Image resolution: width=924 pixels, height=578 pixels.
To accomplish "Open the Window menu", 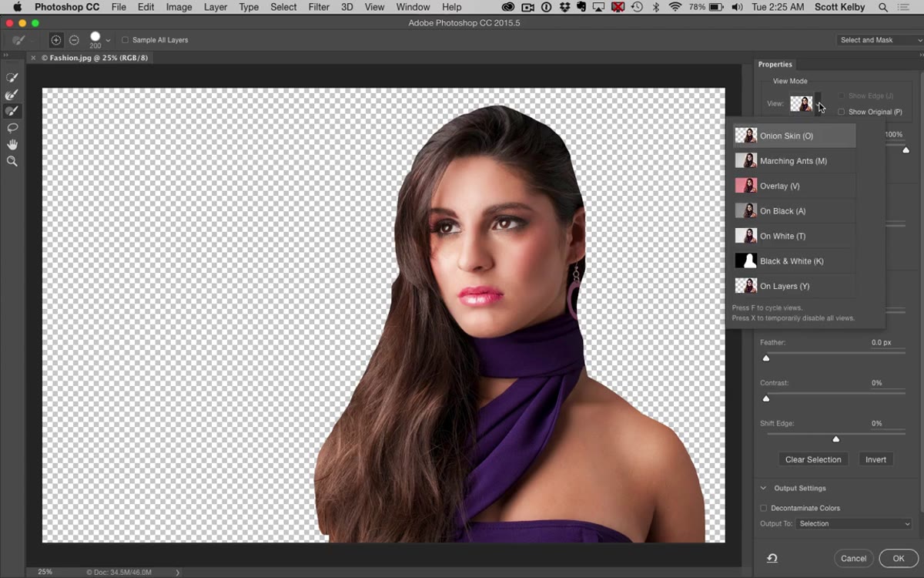I will point(413,7).
